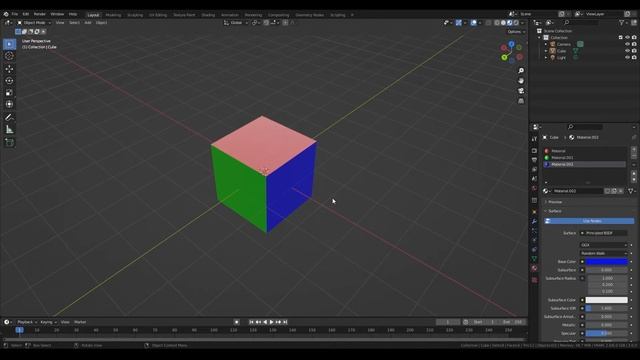Select the Select Box tool
640x360 pixels.
tap(9, 44)
